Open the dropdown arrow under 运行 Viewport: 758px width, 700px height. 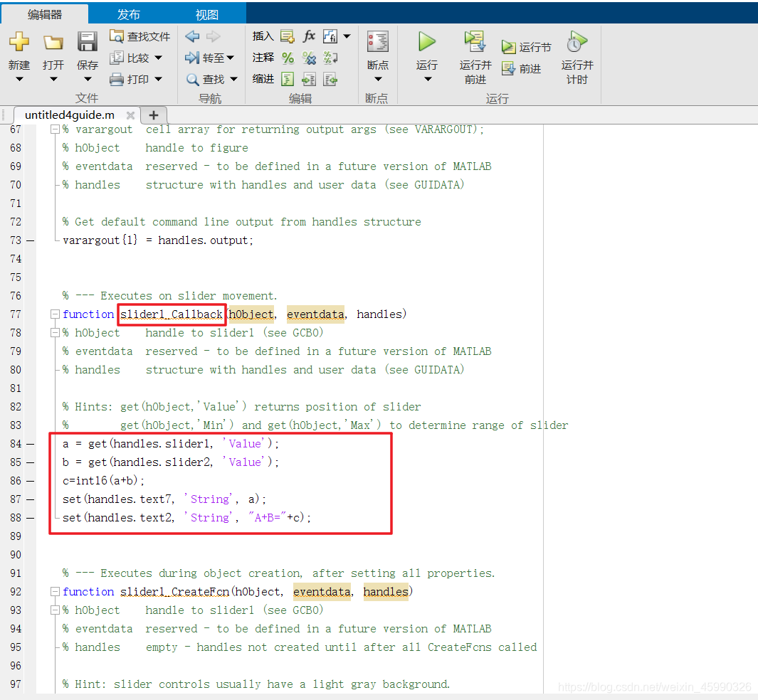tap(427, 79)
